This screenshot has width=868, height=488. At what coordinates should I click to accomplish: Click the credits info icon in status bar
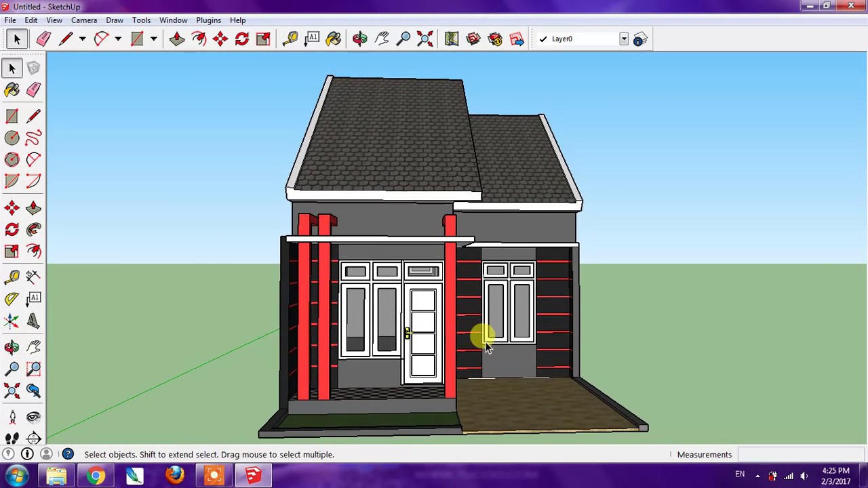(x=27, y=454)
